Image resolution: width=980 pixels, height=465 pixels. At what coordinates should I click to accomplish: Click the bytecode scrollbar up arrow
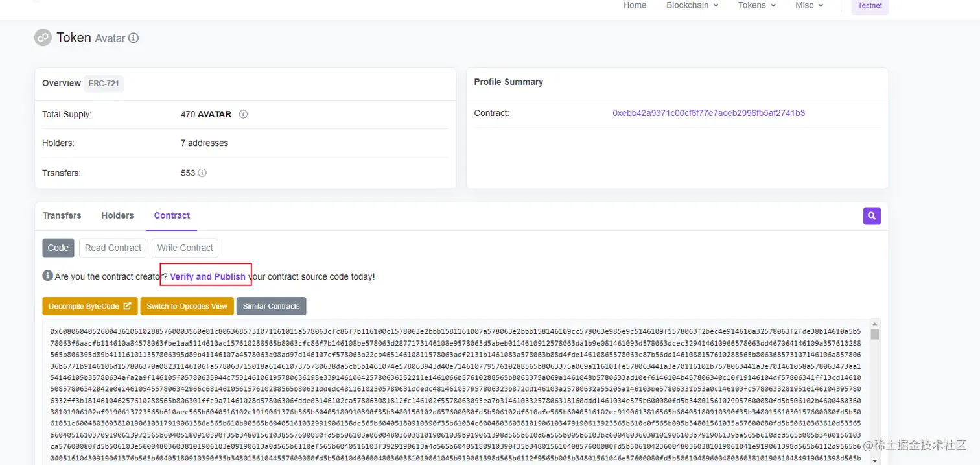pyautogui.click(x=874, y=324)
